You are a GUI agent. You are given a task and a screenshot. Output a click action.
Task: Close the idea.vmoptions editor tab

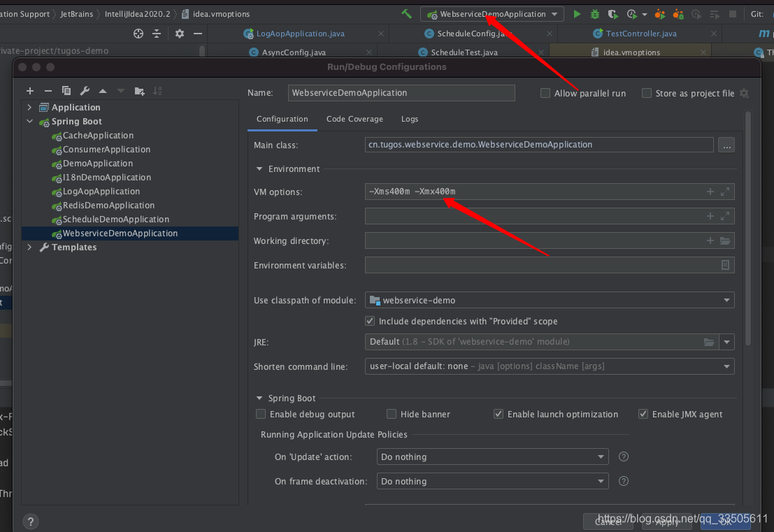(x=703, y=52)
